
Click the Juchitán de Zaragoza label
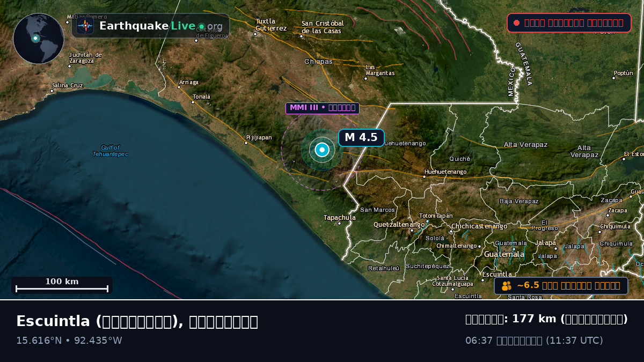click(x=85, y=57)
